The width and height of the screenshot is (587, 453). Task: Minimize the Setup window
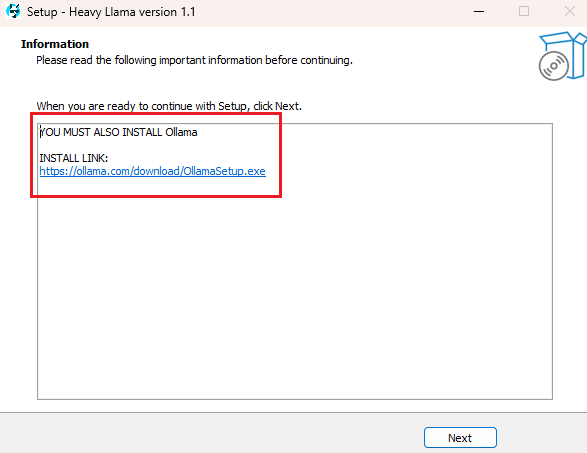click(479, 11)
